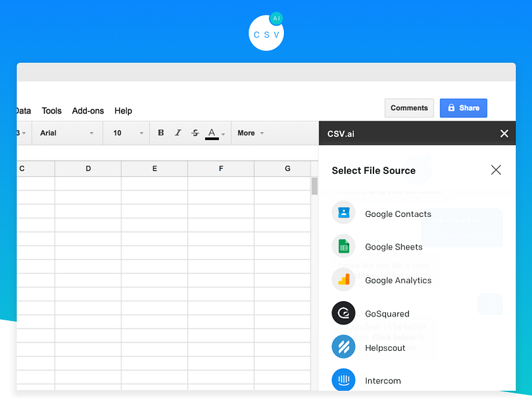Viewport: 532px width, 398px height.
Task: Open the Tools menu
Action: [x=51, y=111]
